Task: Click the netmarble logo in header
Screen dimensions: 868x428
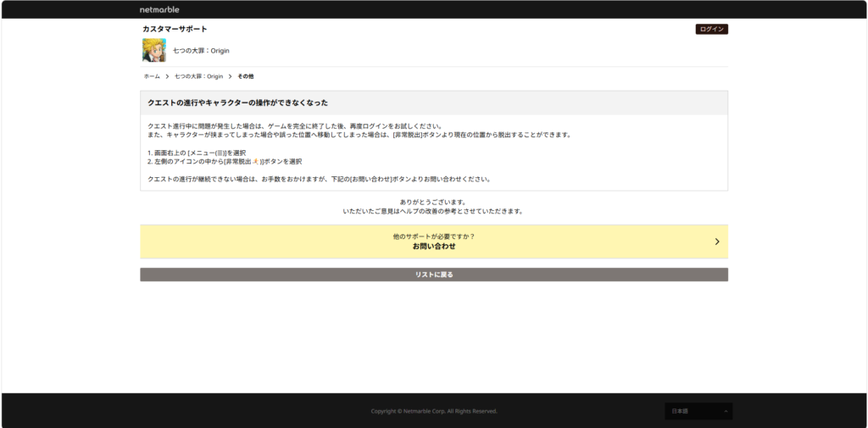Action: point(159,9)
